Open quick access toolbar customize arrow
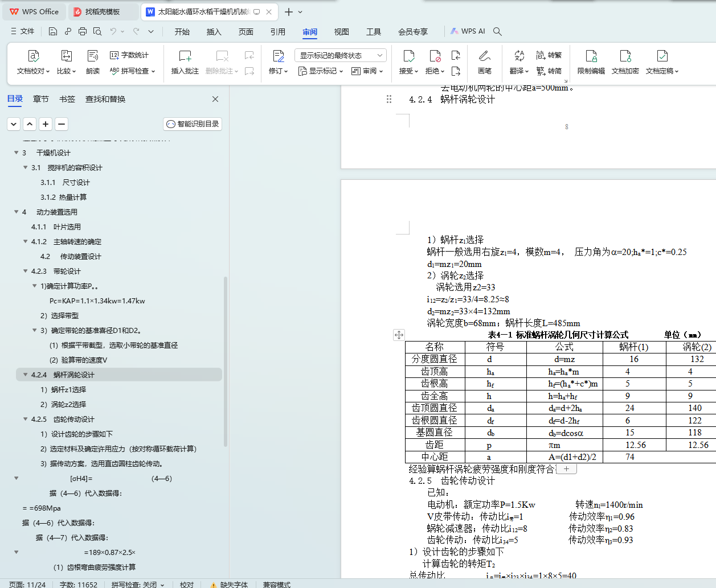The height and width of the screenshot is (588, 716). pyautogui.click(x=151, y=31)
